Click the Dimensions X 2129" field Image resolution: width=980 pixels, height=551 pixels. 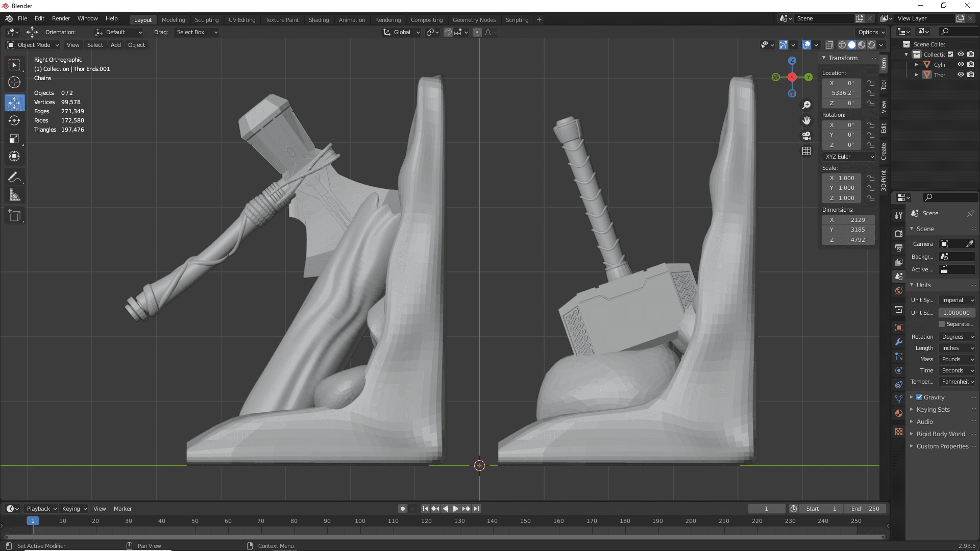tap(849, 220)
